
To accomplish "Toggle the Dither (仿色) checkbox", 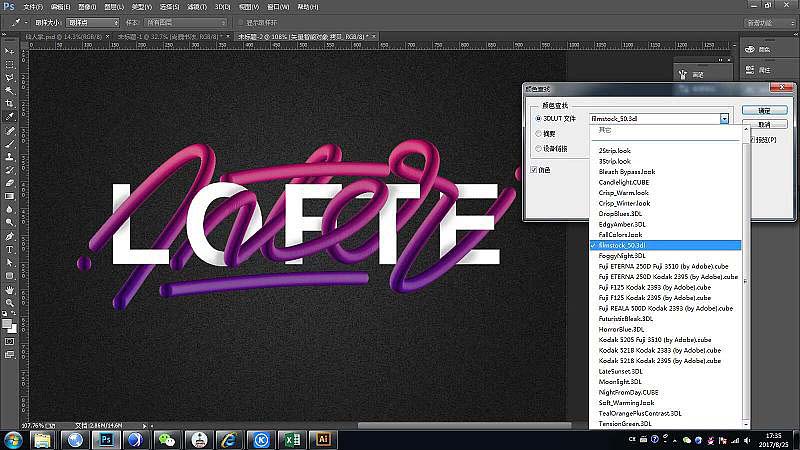I will click(x=534, y=170).
